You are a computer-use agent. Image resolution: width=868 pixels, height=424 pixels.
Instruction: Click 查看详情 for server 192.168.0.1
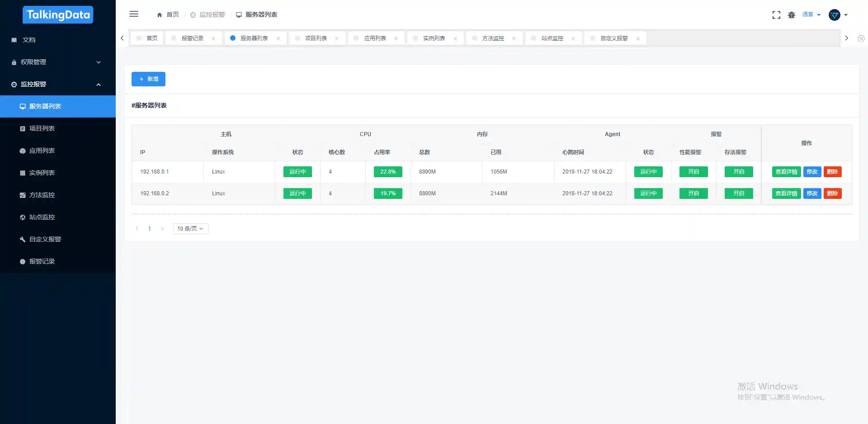click(x=786, y=172)
